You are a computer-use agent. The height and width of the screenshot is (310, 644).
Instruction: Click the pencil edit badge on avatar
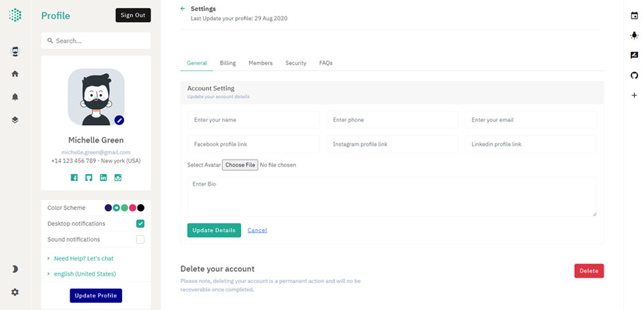point(119,120)
